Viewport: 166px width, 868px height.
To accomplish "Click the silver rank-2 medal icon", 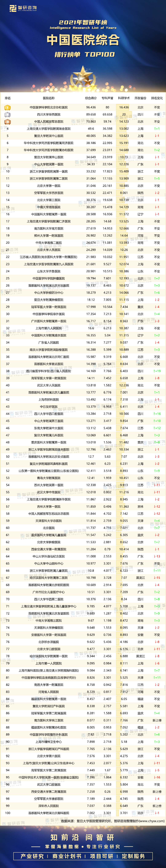I will [x=7, y=115].
